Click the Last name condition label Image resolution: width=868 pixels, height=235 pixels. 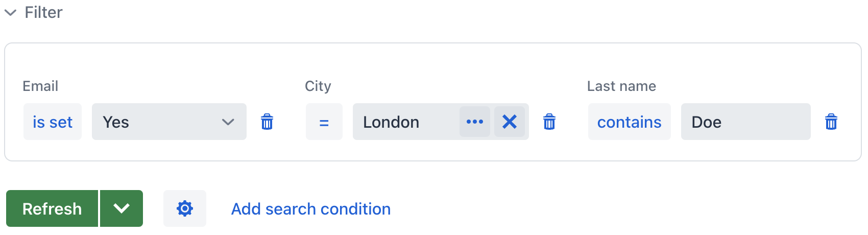(621, 86)
